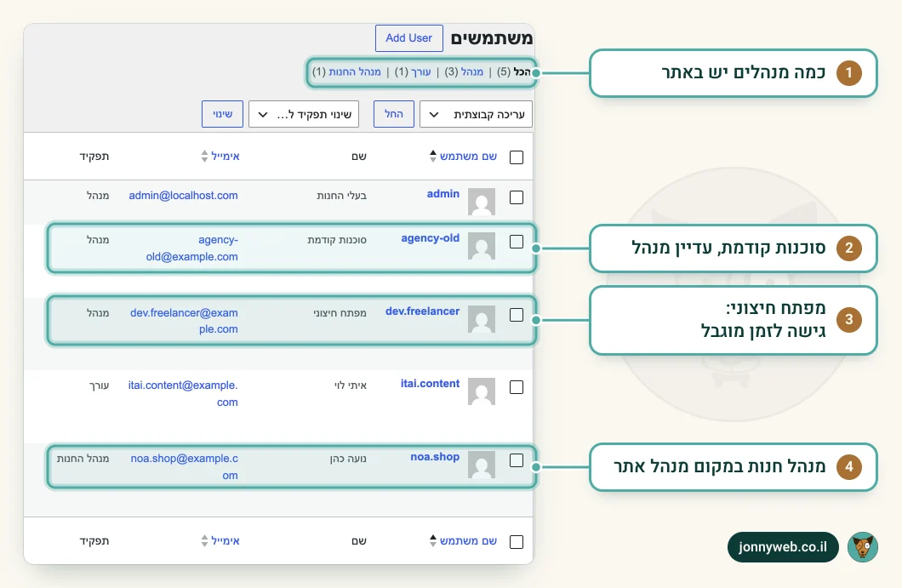This screenshot has height=588, width=902.
Task: Check the box for the itai.content row
Action: click(x=517, y=387)
